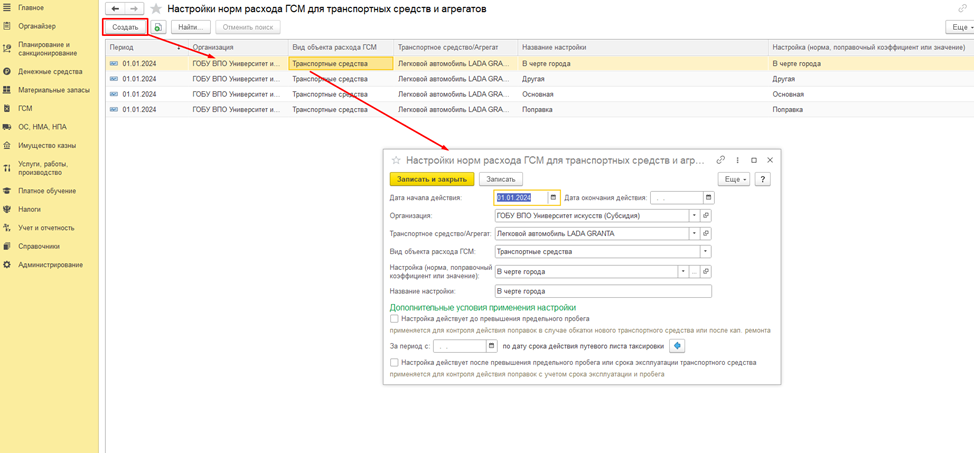This screenshot has width=974, height=453.
Task: Open the Главное section in sidebar
Action: pos(31,7)
